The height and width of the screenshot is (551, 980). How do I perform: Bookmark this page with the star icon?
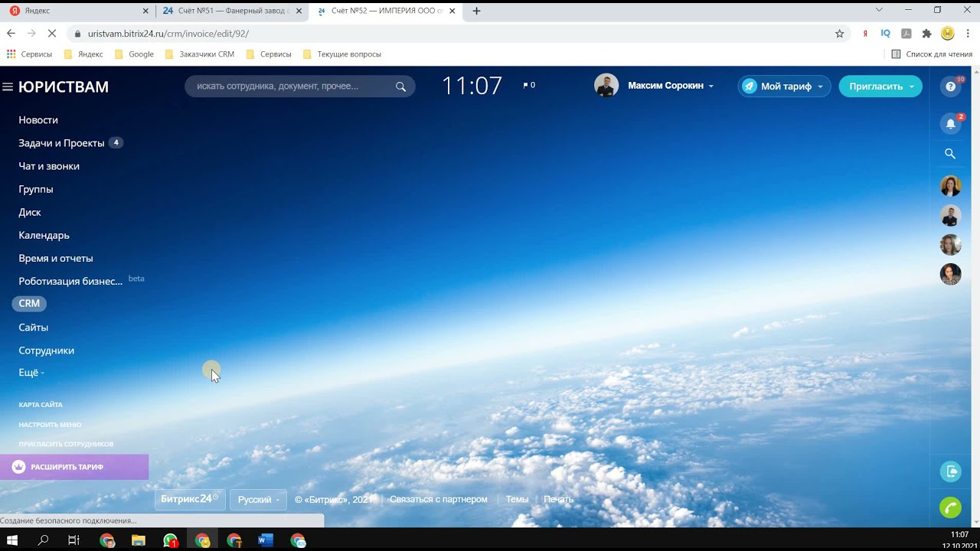click(x=839, y=34)
